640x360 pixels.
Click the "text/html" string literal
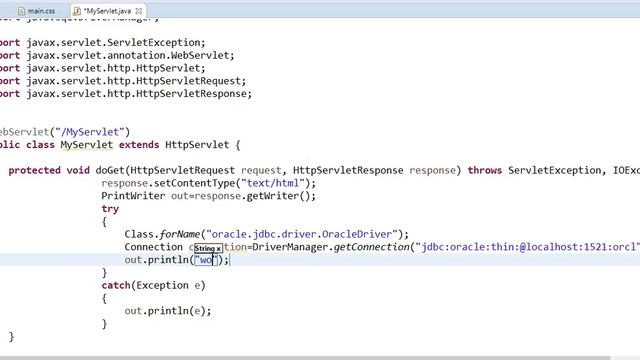273,183
